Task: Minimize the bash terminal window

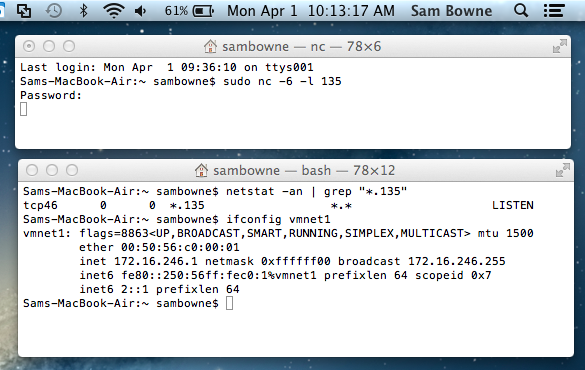Action: 52,170
